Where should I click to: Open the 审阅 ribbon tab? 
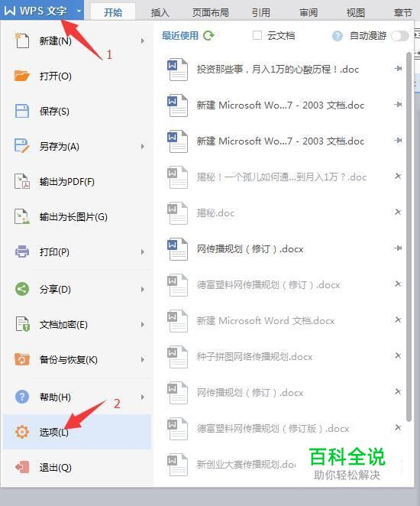309,12
